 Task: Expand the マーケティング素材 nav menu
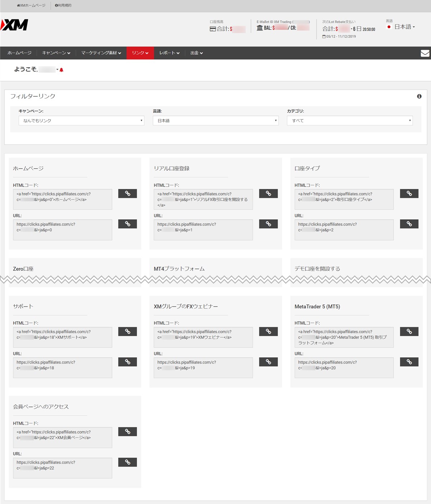coord(101,53)
